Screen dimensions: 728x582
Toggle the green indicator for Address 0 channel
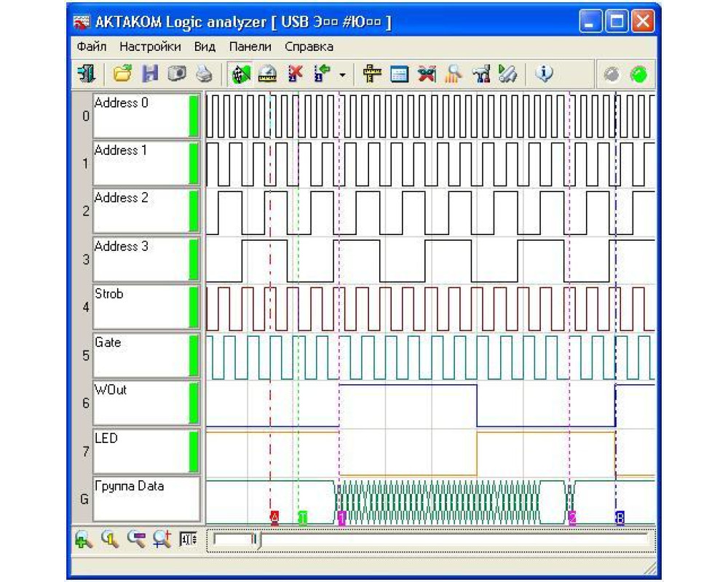tap(194, 116)
